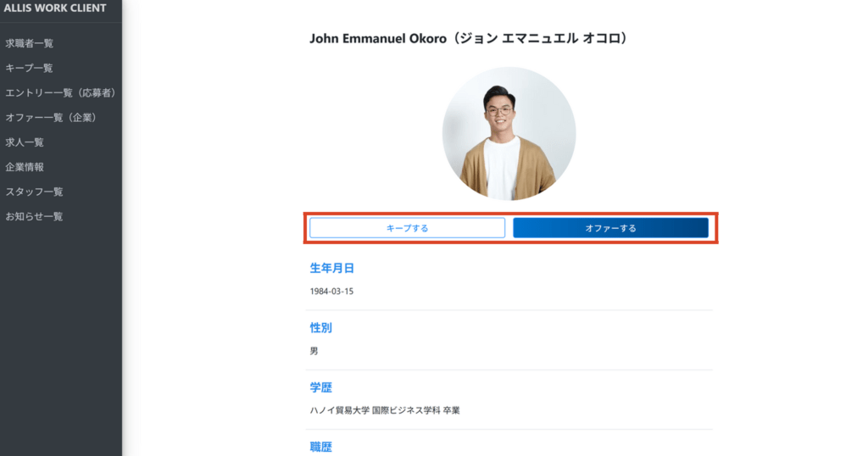Click the 生年月日 section heading
868x456 pixels.
point(331,269)
